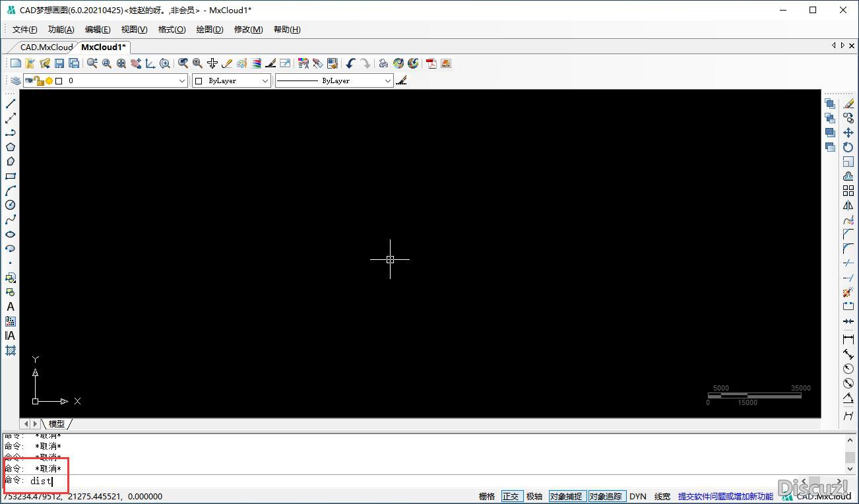
Task: Open the 绘图(D) menu
Action: pyautogui.click(x=210, y=30)
